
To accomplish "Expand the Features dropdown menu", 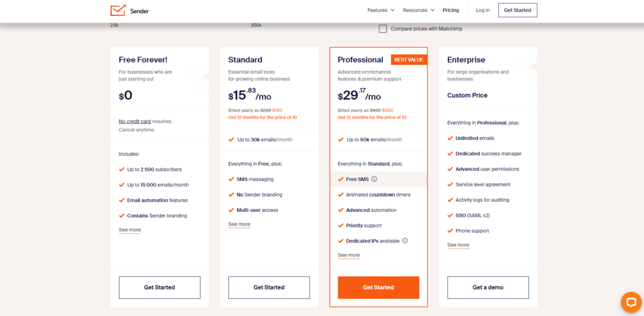I will [380, 10].
